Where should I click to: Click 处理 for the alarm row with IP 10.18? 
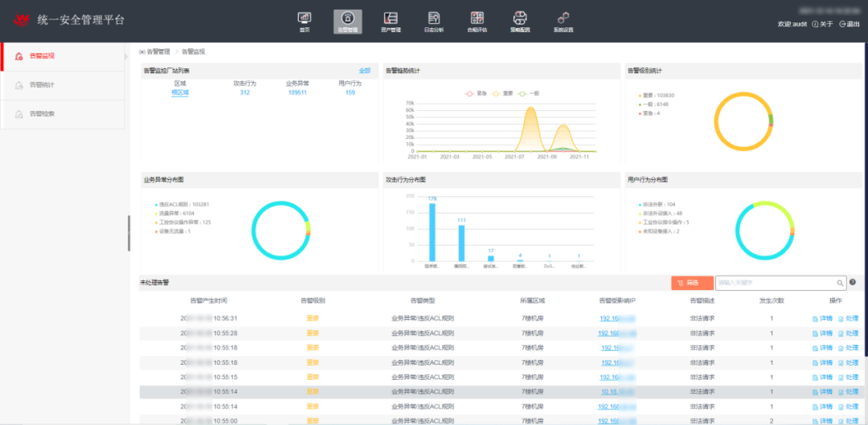pyautogui.click(x=849, y=392)
